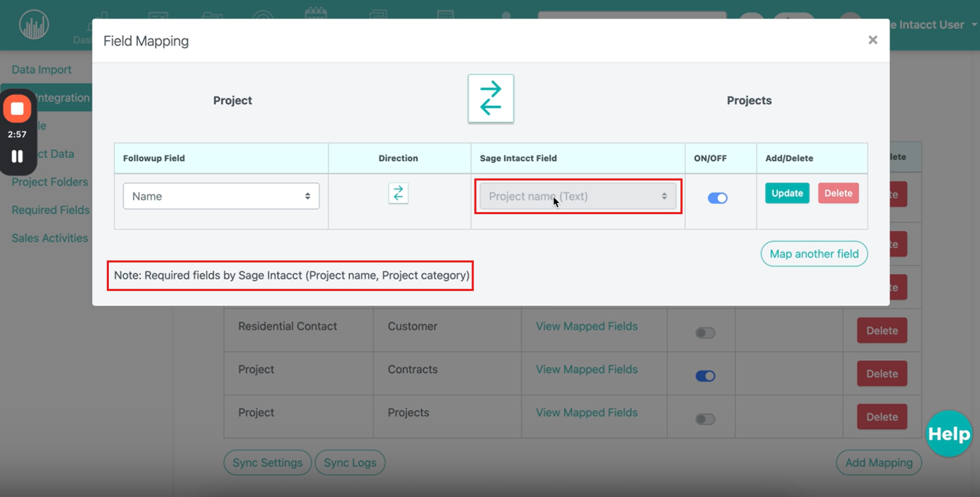Disable the Project Contracts mapping toggle
Screen dimensions: 980x497
click(705, 376)
